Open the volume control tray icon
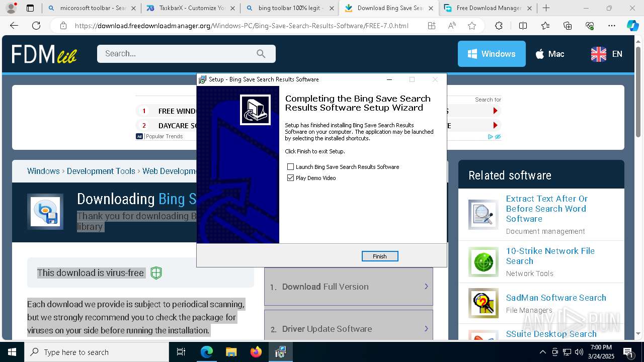This screenshot has width=644, height=362. coord(579,352)
